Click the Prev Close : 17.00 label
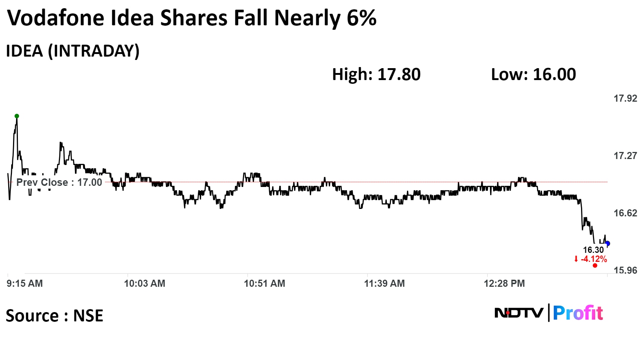Viewport: 644px width, 362px height. (59, 182)
